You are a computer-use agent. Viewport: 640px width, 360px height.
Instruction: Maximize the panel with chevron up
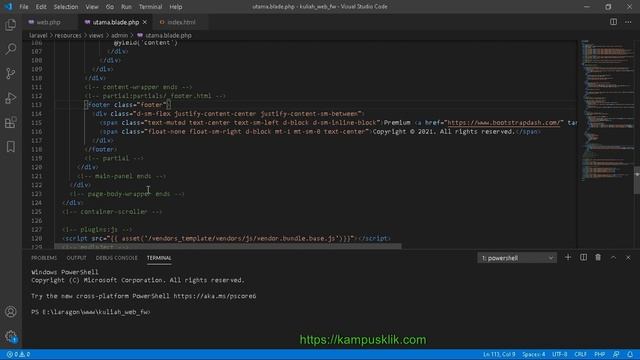coord(613,258)
